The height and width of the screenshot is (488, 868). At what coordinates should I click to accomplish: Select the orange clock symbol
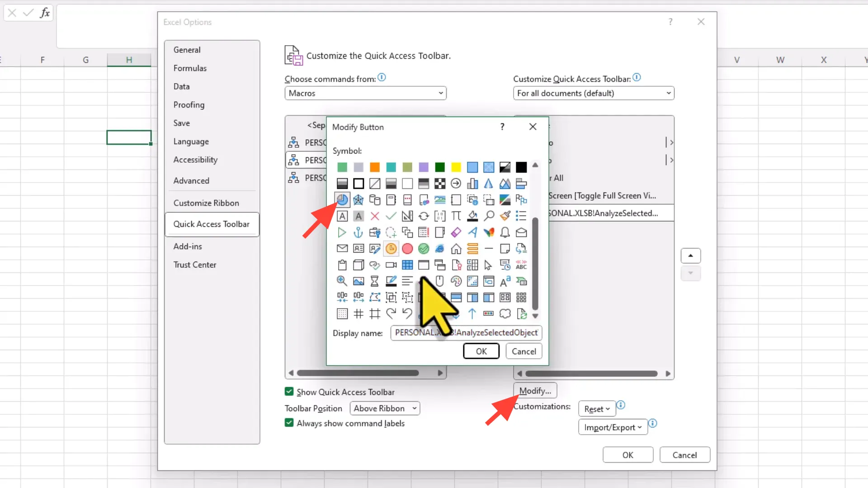(x=391, y=249)
